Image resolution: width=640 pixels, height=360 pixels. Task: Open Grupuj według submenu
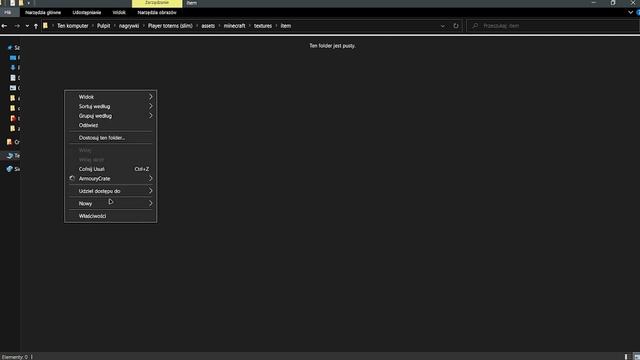pyautogui.click(x=111, y=116)
